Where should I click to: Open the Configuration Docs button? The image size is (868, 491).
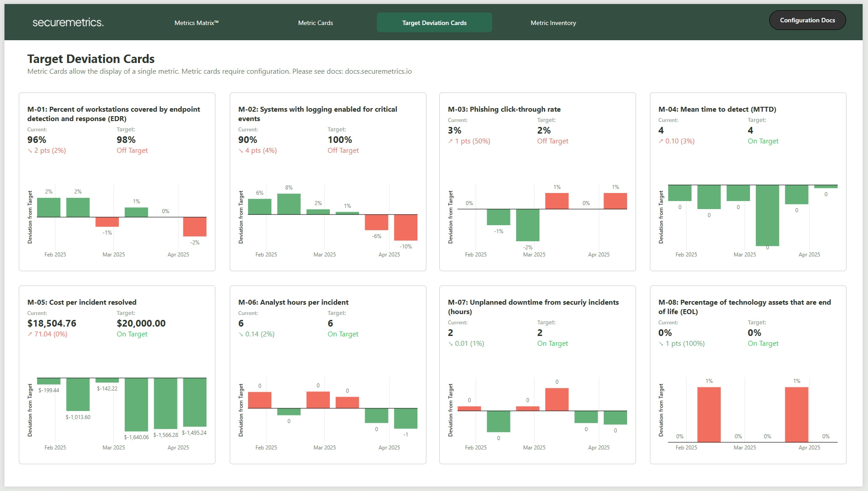pyautogui.click(x=807, y=21)
